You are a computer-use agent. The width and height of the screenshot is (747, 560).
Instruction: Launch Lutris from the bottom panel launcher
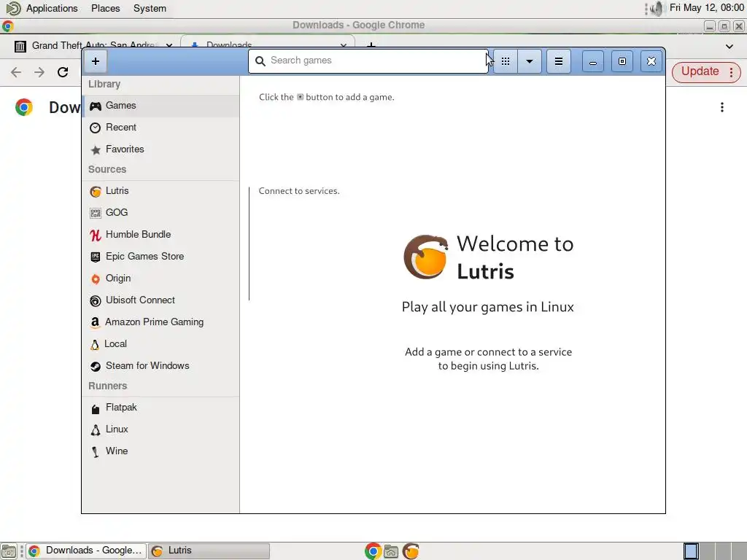point(411,551)
